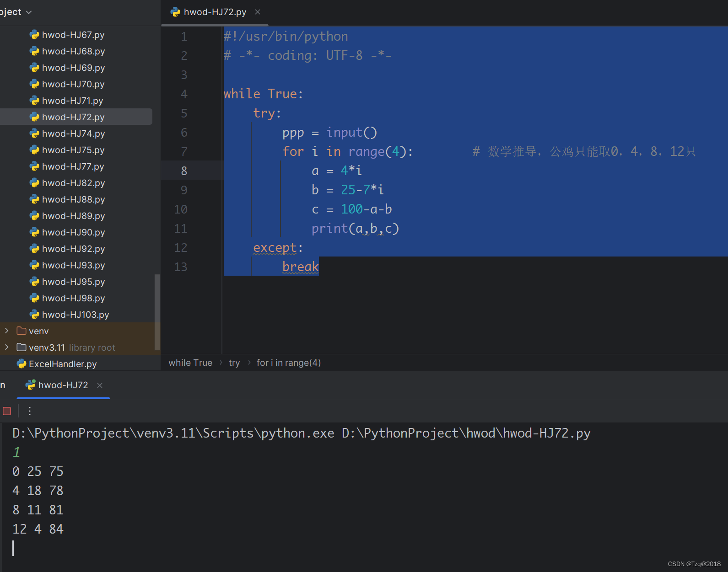Select hwod-HJ93.py file
The height and width of the screenshot is (572, 728).
73,265
